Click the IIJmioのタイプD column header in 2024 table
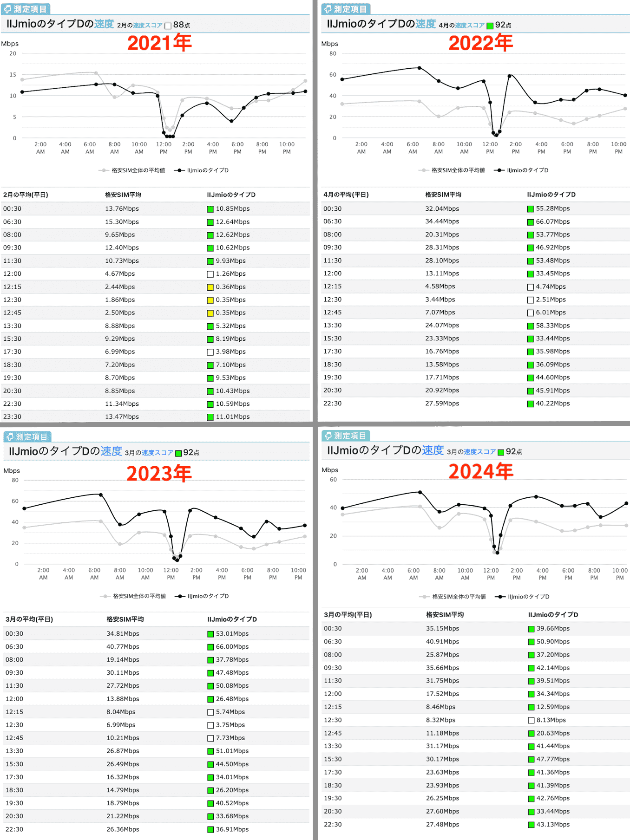 coord(553,615)
